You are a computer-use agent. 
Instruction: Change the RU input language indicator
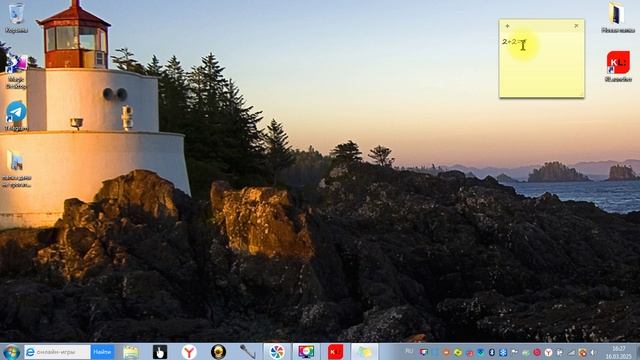pyautogui.click(x=409, y=351)
